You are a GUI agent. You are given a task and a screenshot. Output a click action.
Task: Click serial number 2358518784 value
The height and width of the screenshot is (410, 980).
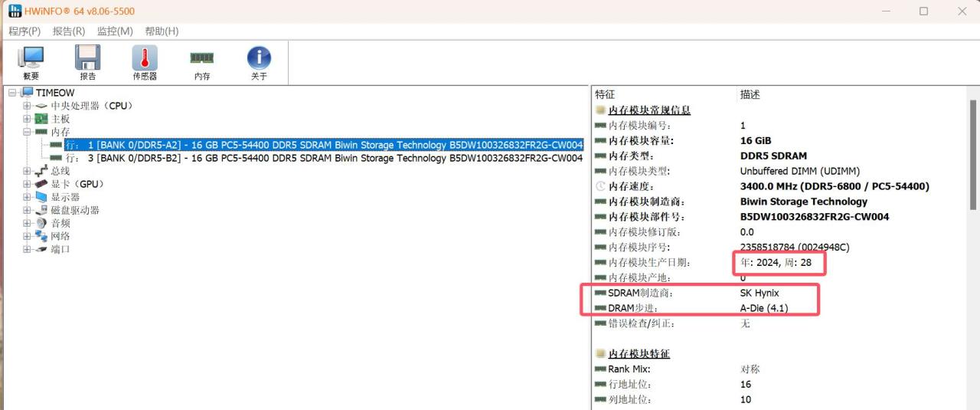coord(795,247)
